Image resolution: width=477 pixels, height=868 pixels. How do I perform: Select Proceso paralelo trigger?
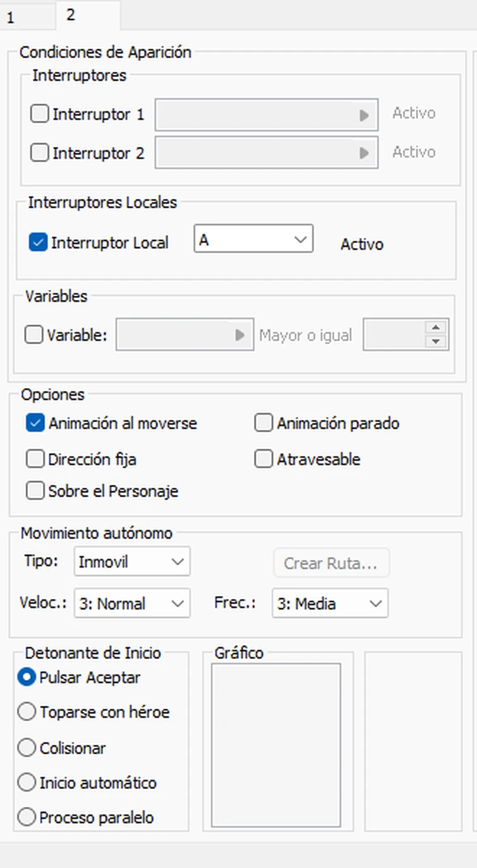click(27, 817)
